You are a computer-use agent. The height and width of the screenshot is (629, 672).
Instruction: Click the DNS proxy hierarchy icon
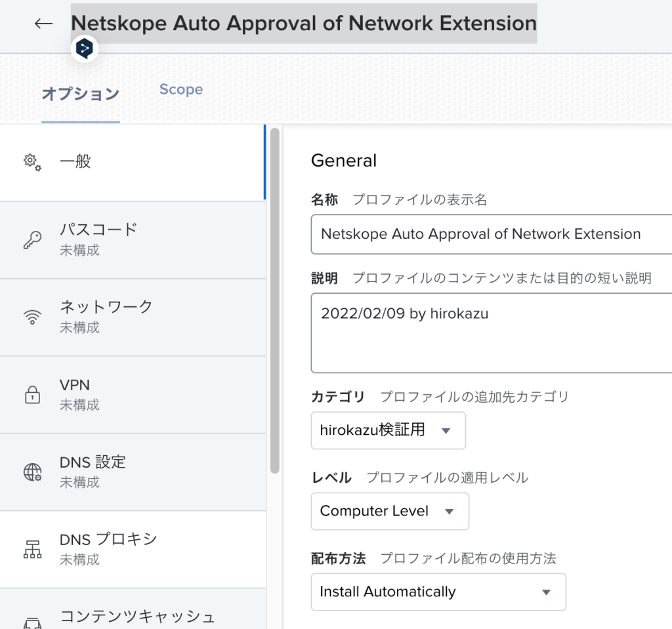(x=33, y=549)
